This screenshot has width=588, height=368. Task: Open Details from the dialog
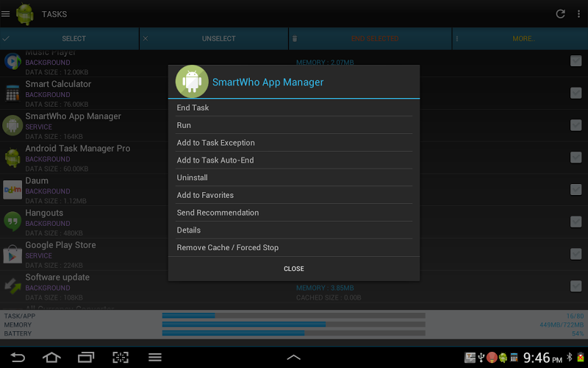pos(294,230)
